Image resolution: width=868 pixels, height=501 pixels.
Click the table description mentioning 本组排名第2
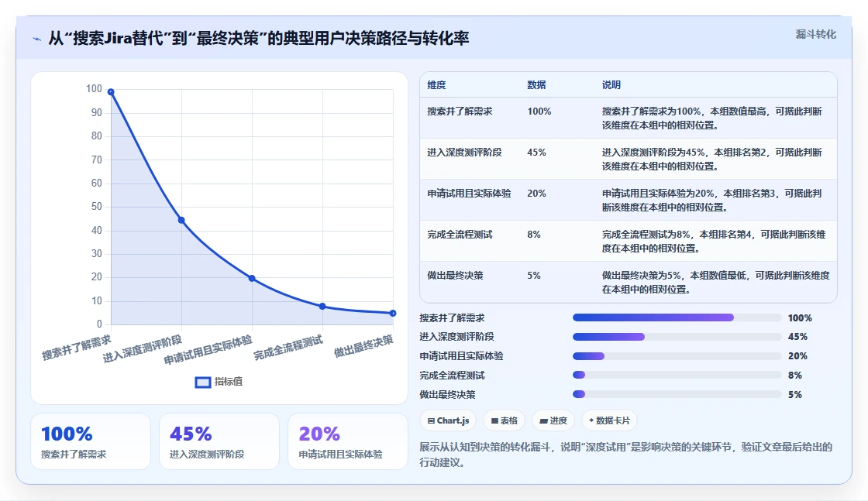(x=712, y=160)
